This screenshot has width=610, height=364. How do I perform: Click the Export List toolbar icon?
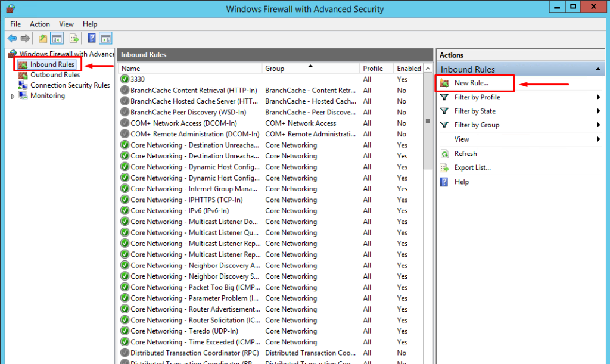(74, 38)
